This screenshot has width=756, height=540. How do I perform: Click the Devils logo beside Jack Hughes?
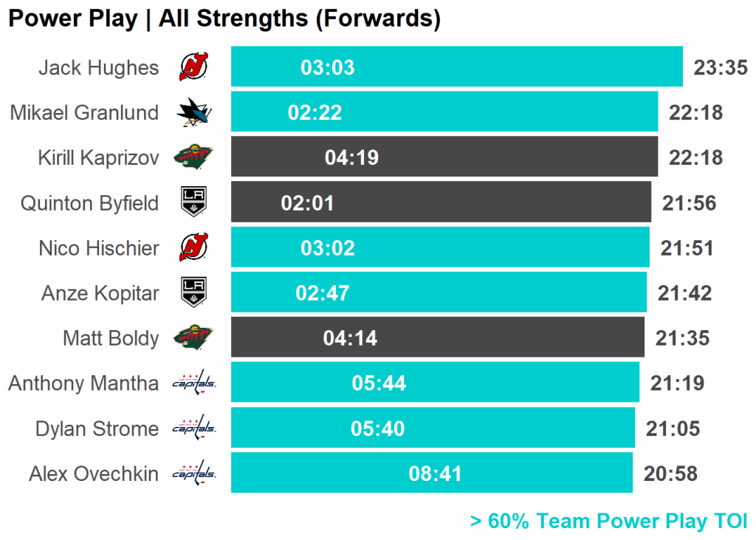click(194, 67)
